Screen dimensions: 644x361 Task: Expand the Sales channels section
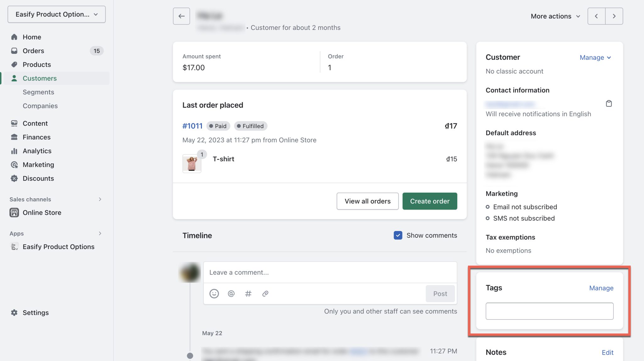tap(100, 199)
